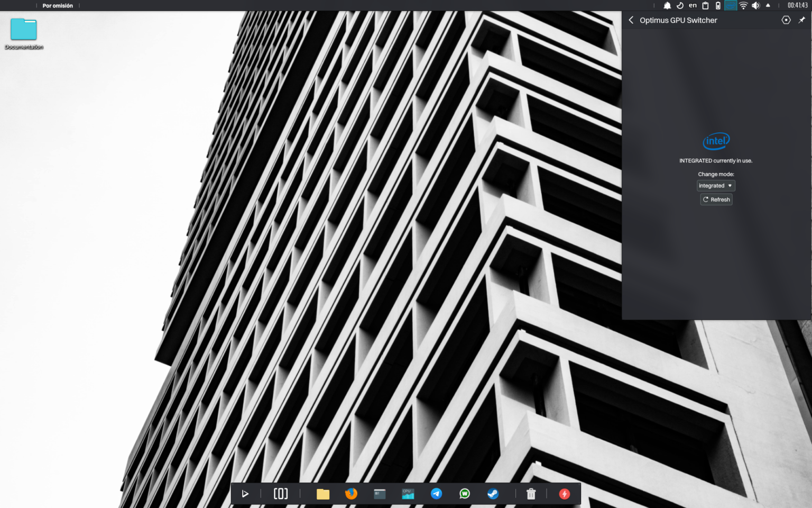Click the Intel GPU switcher tray icon
The image size is (812, 508).
[731, 5]
